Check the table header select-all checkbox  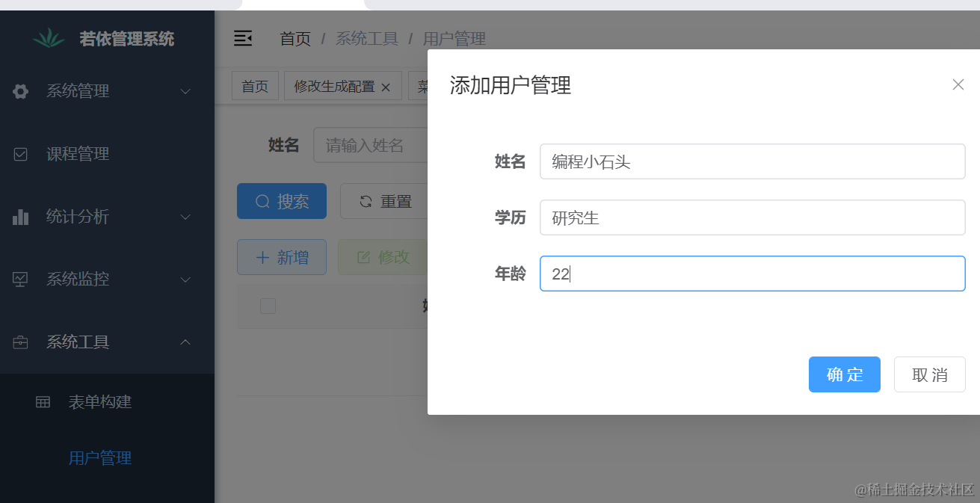tap(268, 306)
